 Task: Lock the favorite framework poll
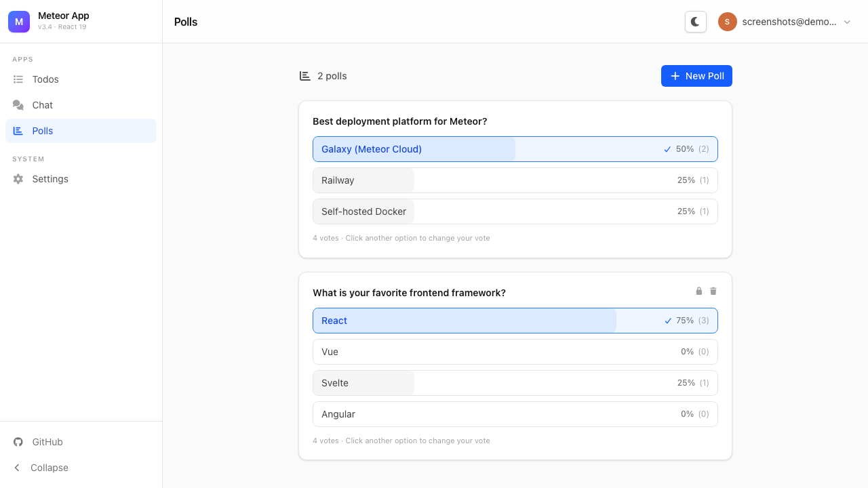click(x=698, y=291)
